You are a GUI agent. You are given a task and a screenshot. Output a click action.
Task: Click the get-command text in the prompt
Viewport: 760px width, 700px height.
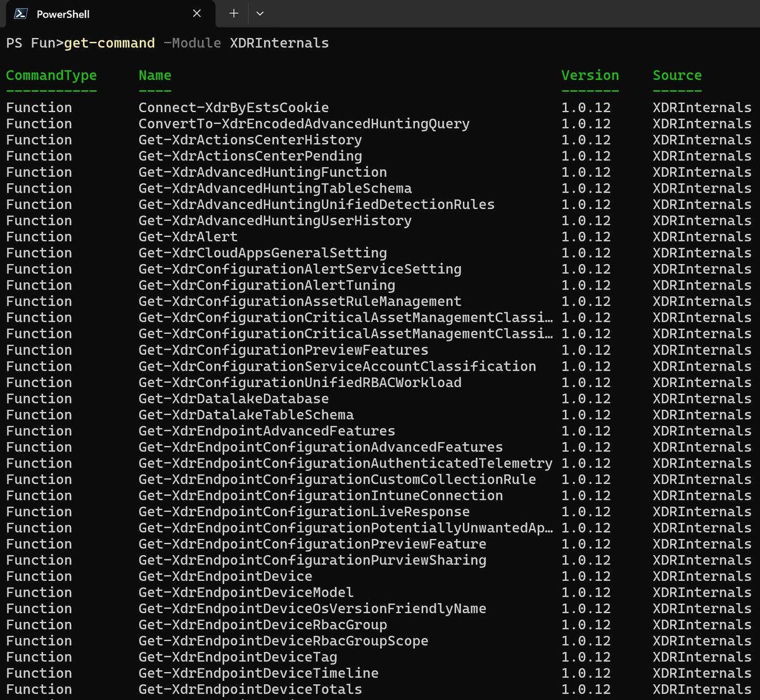click(110, 43)
